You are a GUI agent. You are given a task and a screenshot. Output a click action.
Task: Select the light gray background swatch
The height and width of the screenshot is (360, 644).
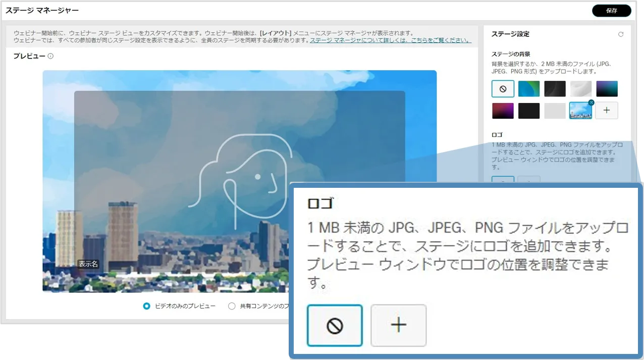[555, 111]
